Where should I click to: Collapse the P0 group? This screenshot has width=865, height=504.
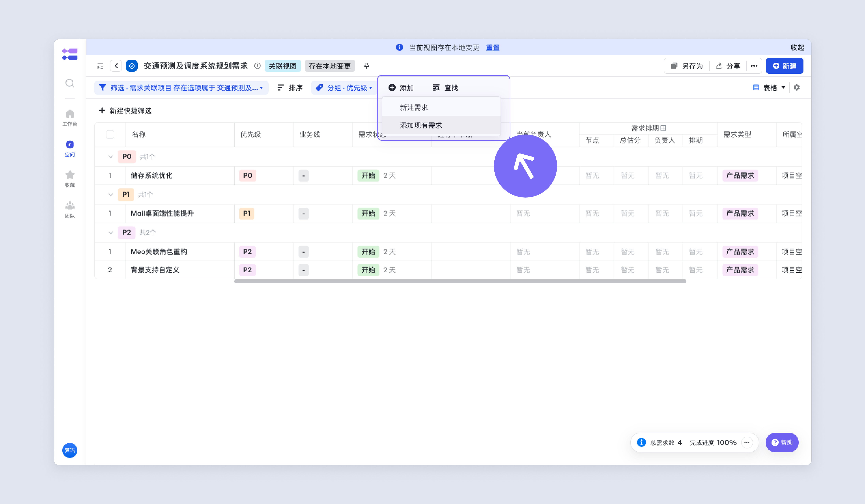pos(110,157)
